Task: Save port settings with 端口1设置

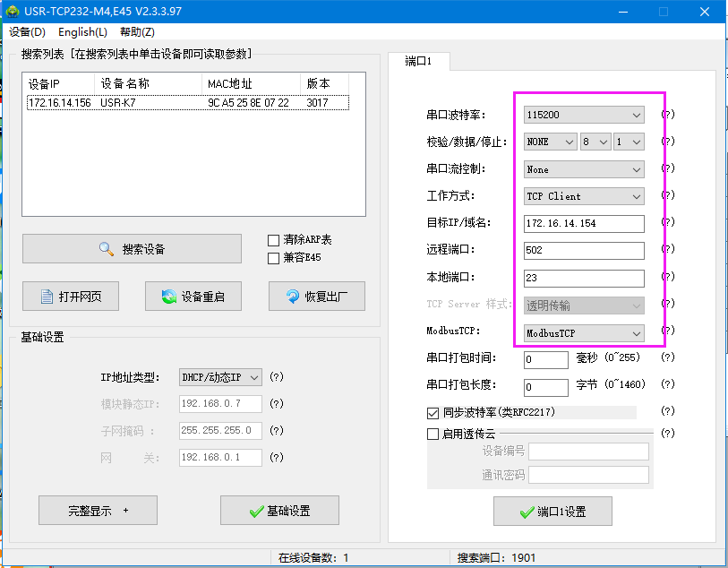Action: 552,512
